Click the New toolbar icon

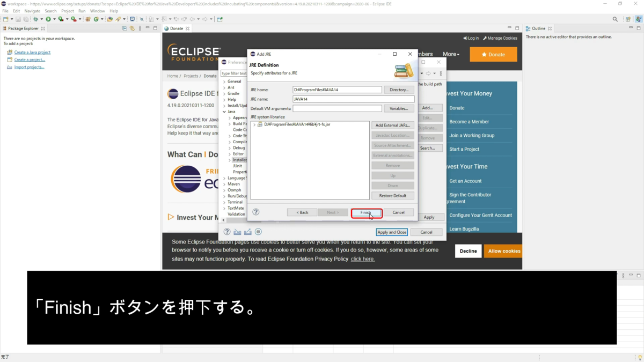click(x=5, y=19)
